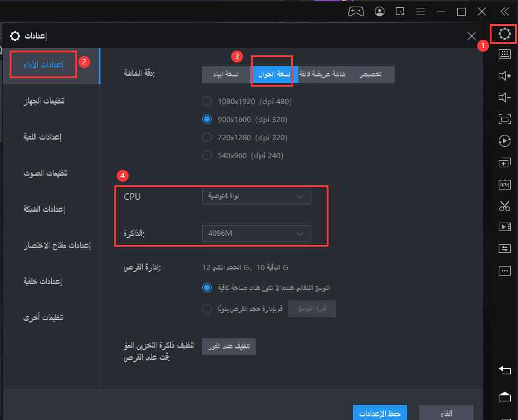Viewport: 518px width, 420px height.
Task: Open the CPU cores dropdown
Action: tap(256, 196)
